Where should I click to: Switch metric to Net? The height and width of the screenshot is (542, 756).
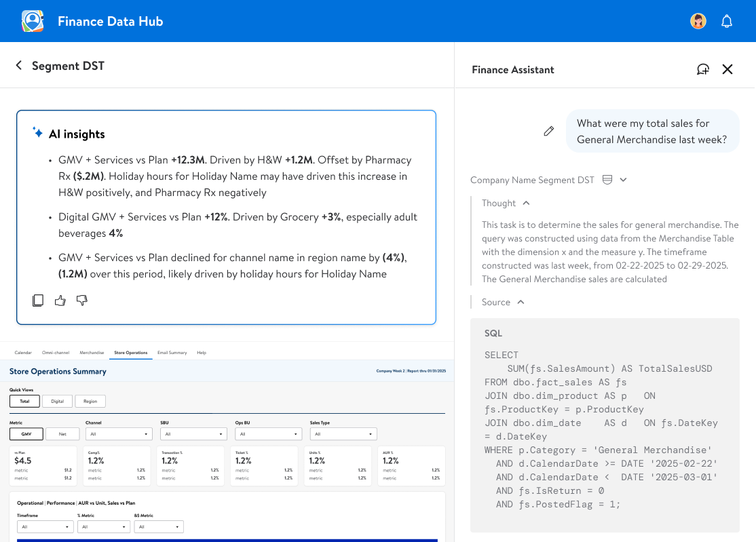62,433
